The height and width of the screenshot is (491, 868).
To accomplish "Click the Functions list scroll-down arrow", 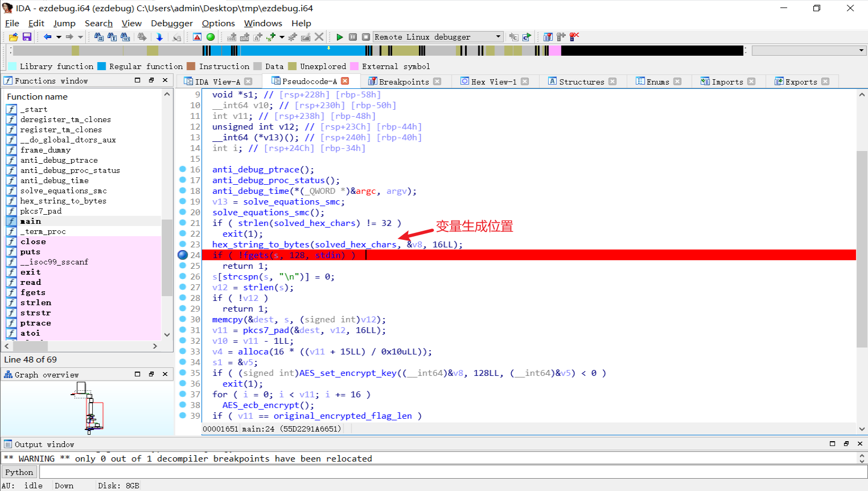I will tap(167, 335).
